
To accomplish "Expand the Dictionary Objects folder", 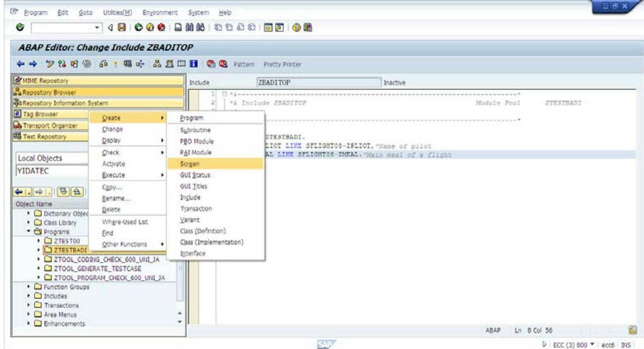I will [x=29, y=213].
